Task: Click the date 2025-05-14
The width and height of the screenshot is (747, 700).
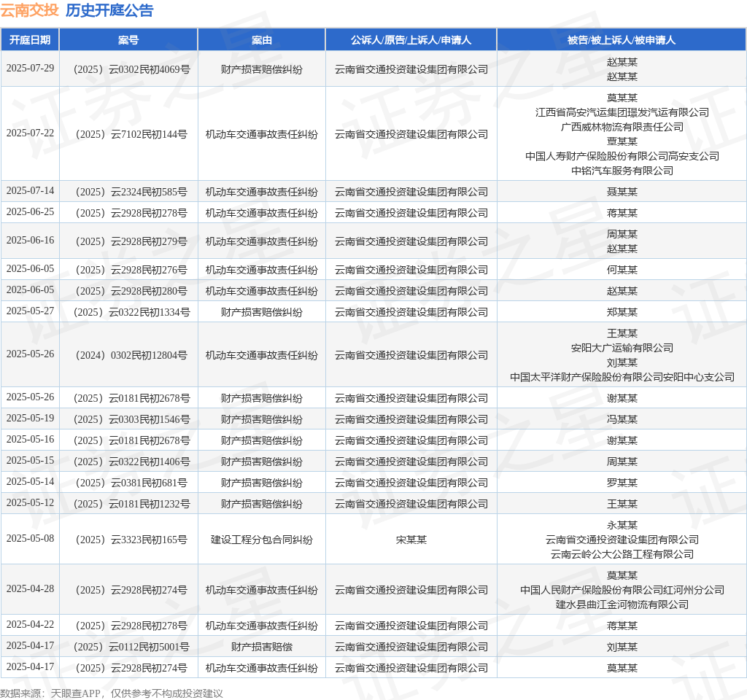Action: 30,481
